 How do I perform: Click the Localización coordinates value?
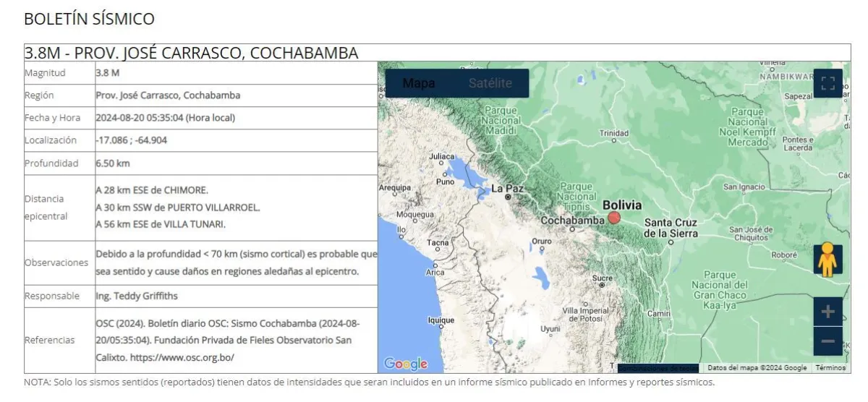[132, 140]
